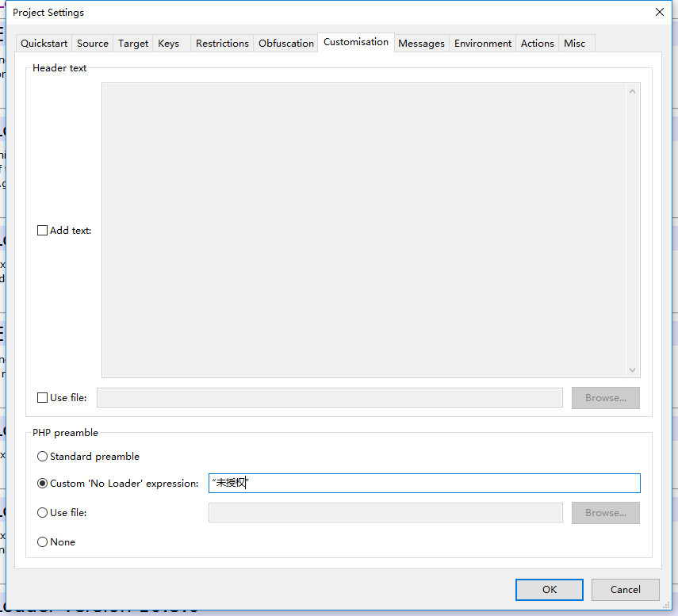Click the OK button
Viewport: 678px width, 616px height.
pos(549,589)
